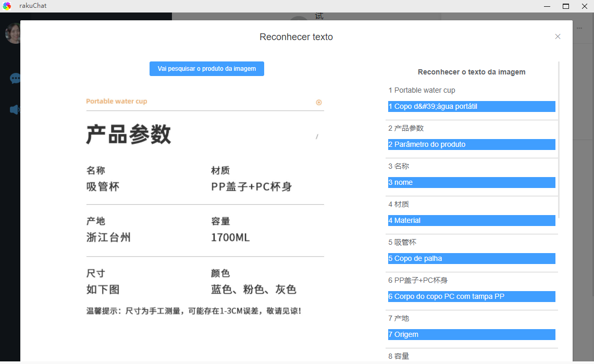
Task: Click the dialog title "Reconhecer texto"
Action: click(x=296, y=37)
